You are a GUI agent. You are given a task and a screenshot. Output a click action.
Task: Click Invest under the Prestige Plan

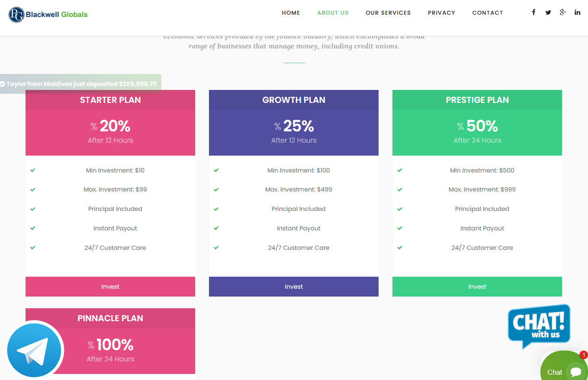pyautogui.click(x=477, y=287)
